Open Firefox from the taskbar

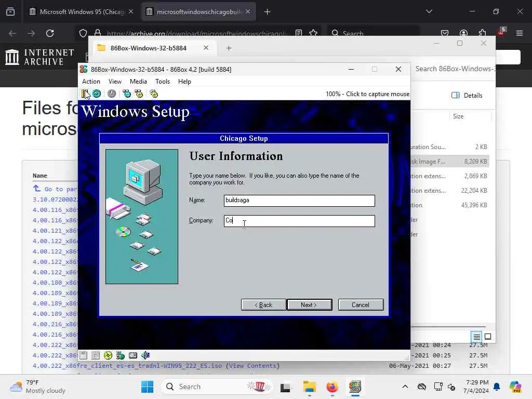[332, 387]
